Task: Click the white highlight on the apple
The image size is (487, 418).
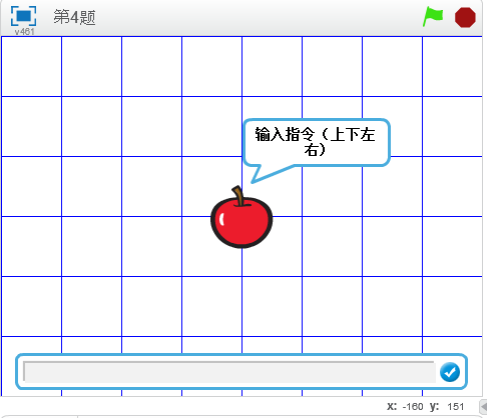Action: coord(221,219)
